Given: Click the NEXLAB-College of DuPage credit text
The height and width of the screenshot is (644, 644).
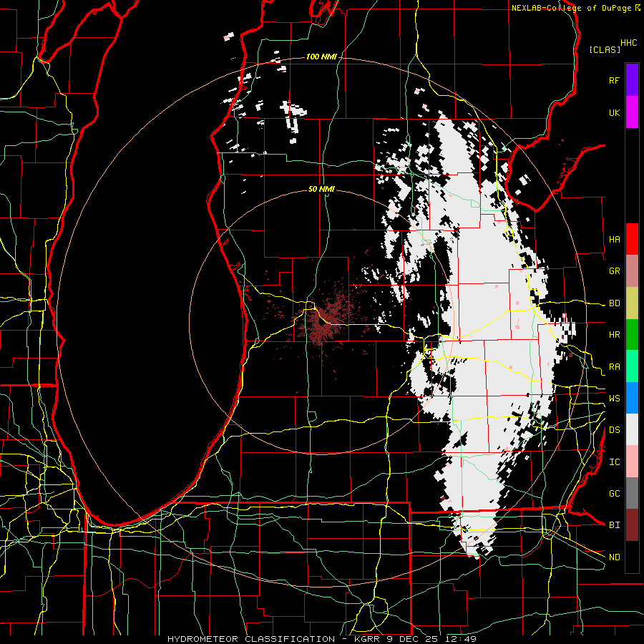Looking at the screenshot, I should coord(571,8).
